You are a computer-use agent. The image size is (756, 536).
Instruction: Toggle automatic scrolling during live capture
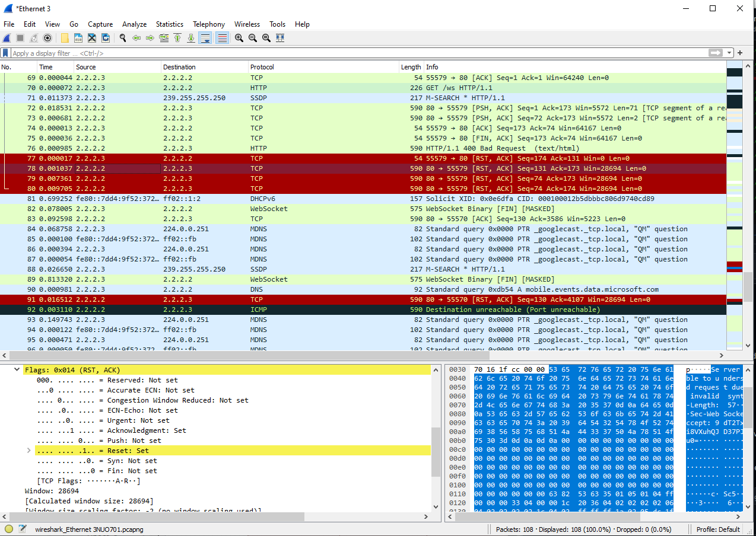205,38
